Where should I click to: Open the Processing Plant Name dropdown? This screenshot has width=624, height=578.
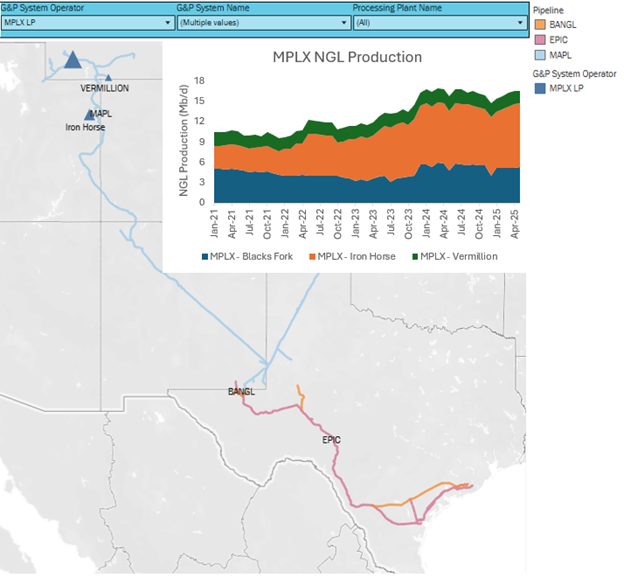pos(440,23)
